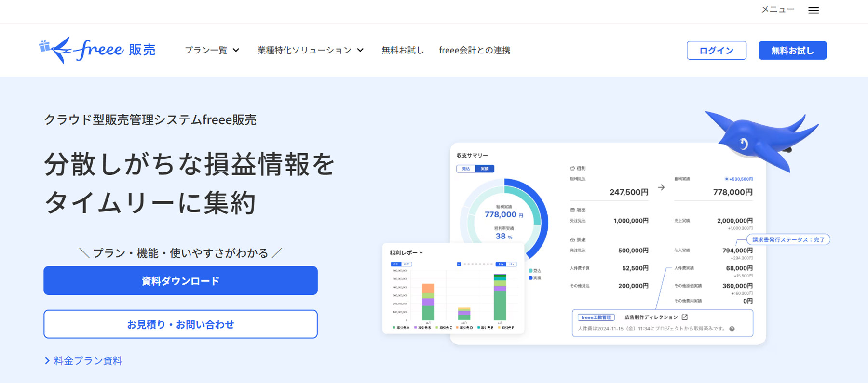Click お見積り・お問い合わせ button
The width and height of the screenshot is (868, 383).
tap(180, 324)
